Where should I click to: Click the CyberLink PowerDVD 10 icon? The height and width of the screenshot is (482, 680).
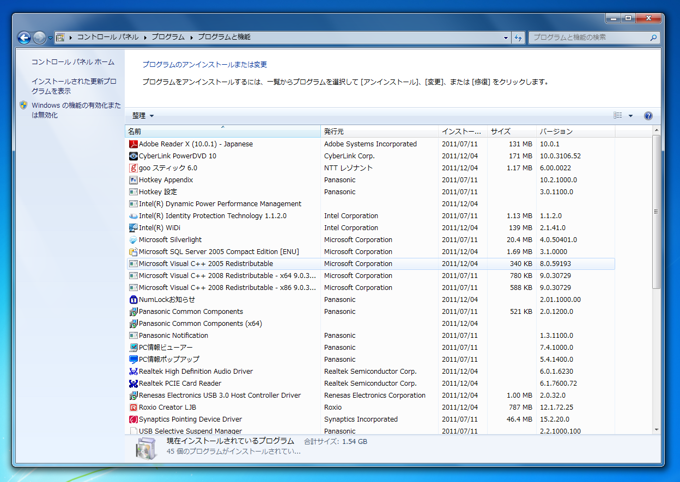click(133, 156)
